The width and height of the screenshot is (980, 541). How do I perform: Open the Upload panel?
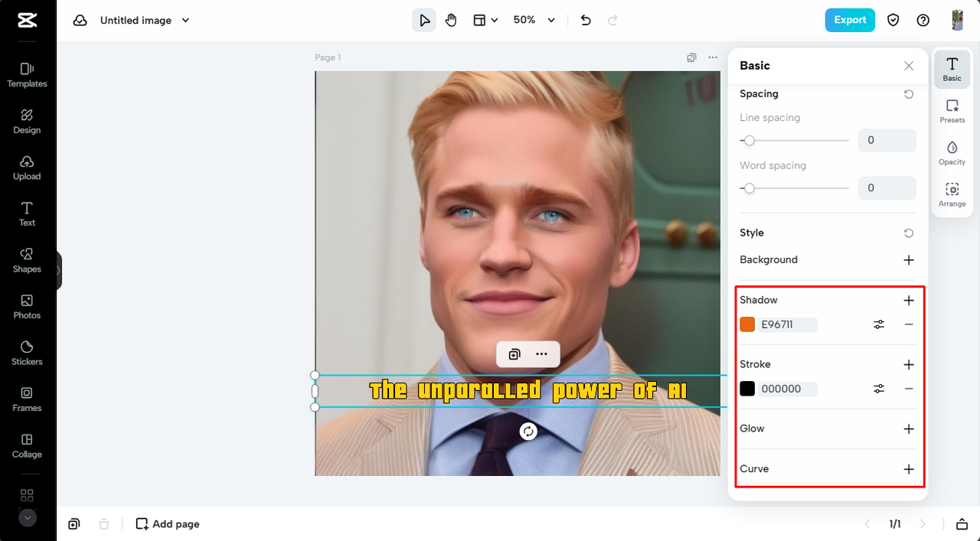click(27, 168)
